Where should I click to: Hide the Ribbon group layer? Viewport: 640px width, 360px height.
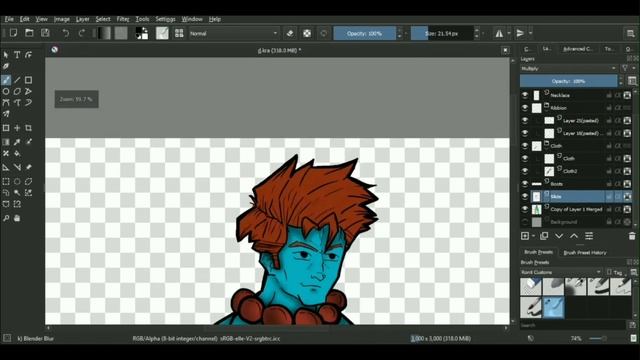[525, 108]
